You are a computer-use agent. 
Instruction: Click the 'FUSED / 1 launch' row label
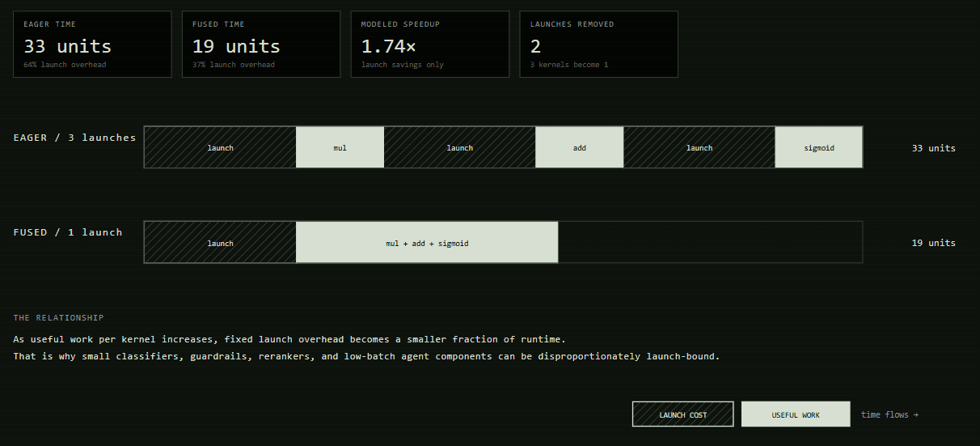[x=68, y=232]
